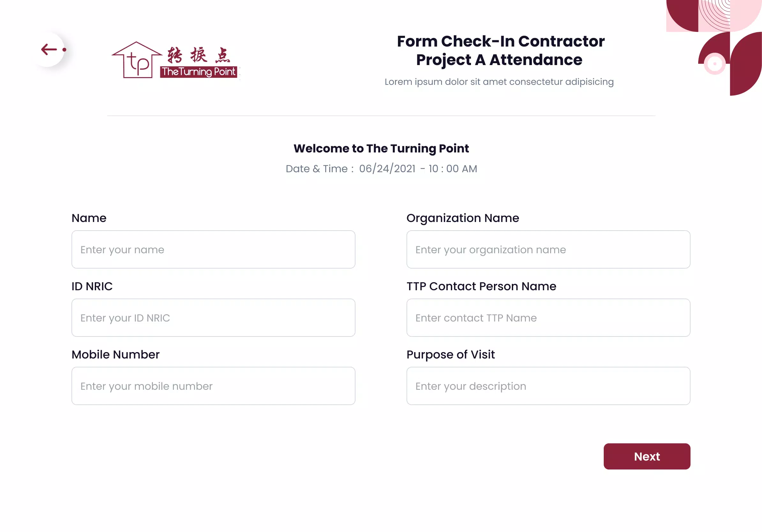Click the Enter contact TTP Name field
Viewport: 762px width, 532px height.
pos(548,318)
